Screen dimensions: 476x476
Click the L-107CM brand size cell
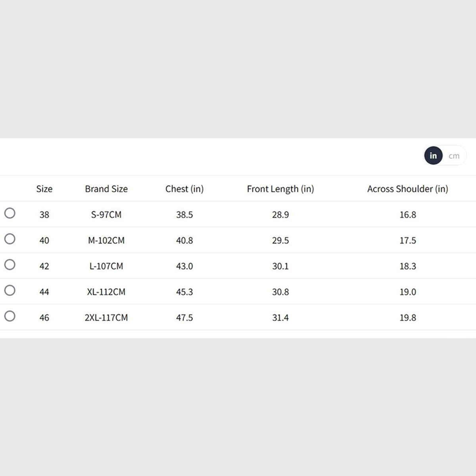[x=106, y=266]
